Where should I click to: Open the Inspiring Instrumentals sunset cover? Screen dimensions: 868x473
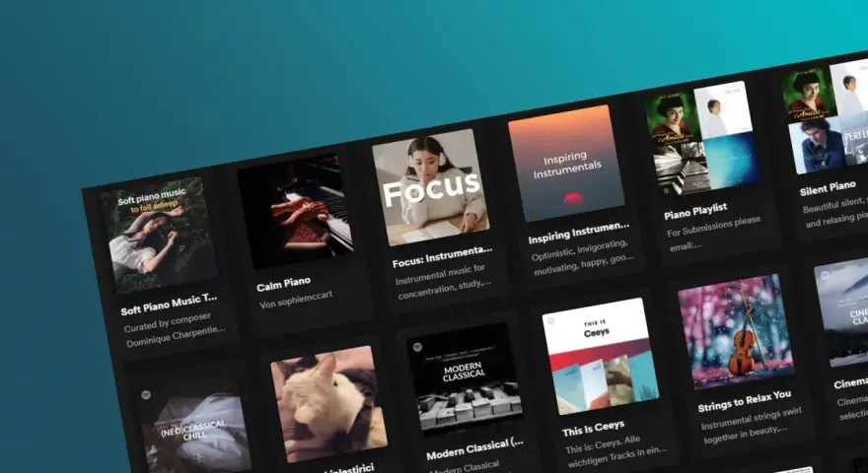[x=566, y=164]
